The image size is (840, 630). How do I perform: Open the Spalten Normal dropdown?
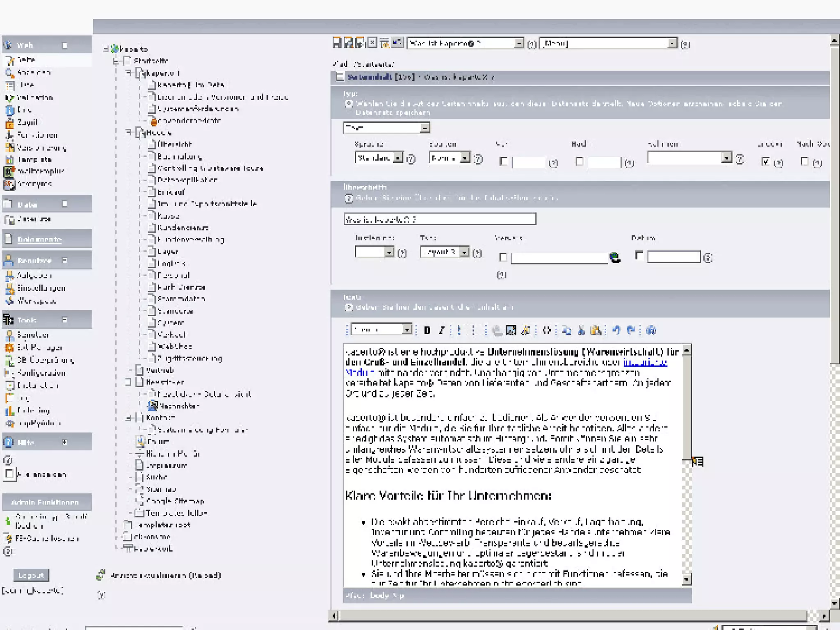click(x=450, y=157)
